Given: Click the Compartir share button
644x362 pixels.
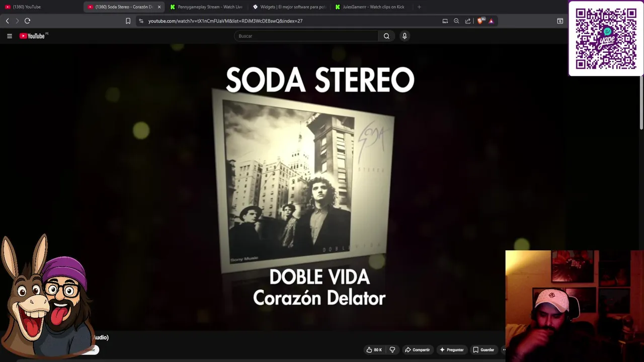Looking at the screenshot, I should [417, 350].
